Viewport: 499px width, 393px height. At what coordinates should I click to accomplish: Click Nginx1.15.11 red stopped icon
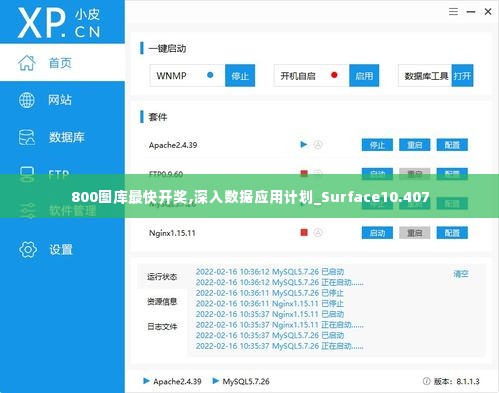point(304,232)
